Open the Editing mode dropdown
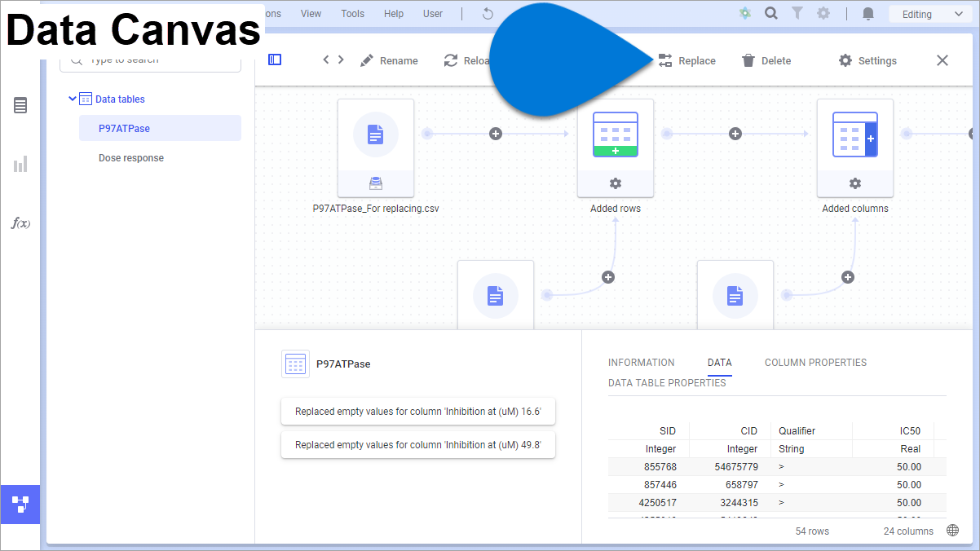The width and height of the screenshot is (980, 551). click(929, 14)
